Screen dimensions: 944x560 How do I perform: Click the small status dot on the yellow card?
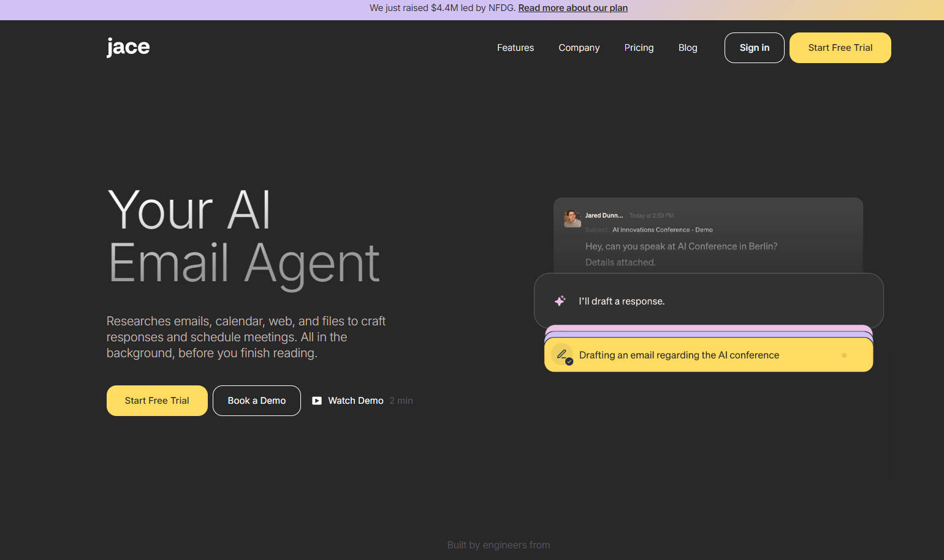point(844,355)
